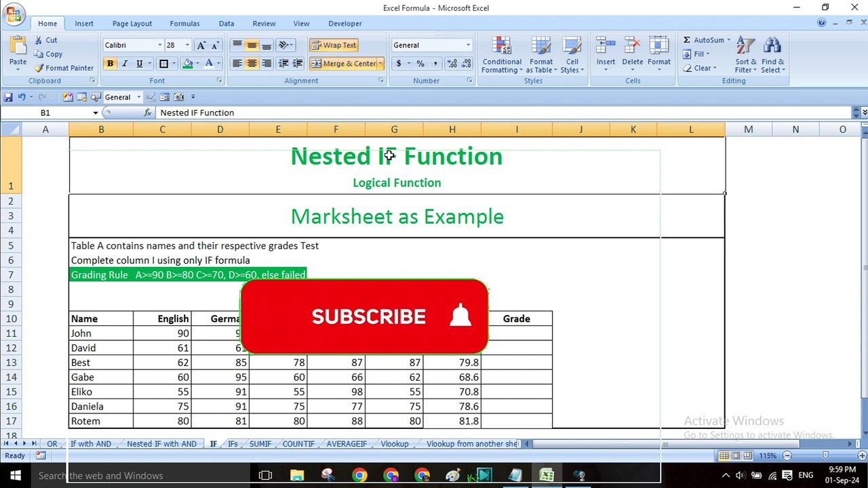This screenshot has width=868, height=488.
Task: Click the Insert Function fx icon
Action: point(147,113)
